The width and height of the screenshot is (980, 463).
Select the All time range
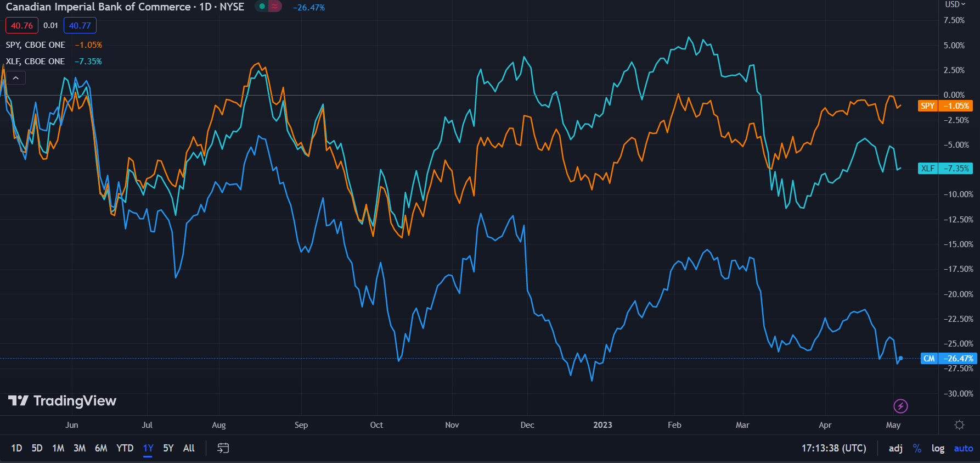point(189,448)
